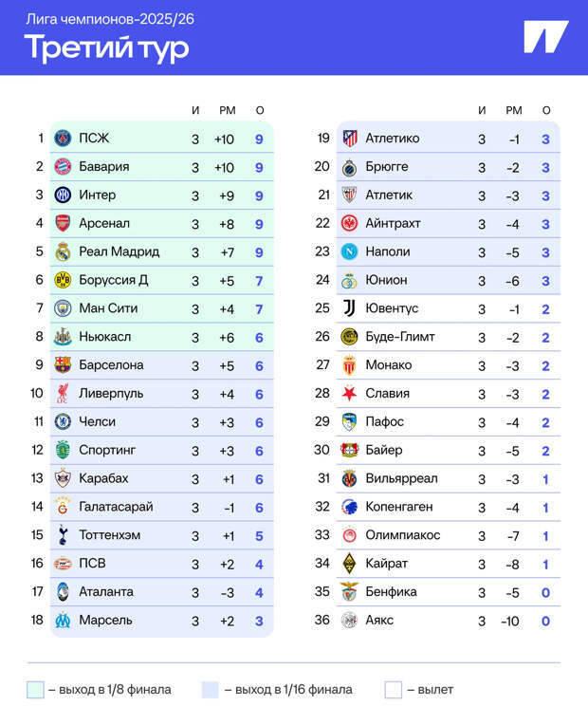Click the 'Третий тур' heading

click(x=106, y=47)
